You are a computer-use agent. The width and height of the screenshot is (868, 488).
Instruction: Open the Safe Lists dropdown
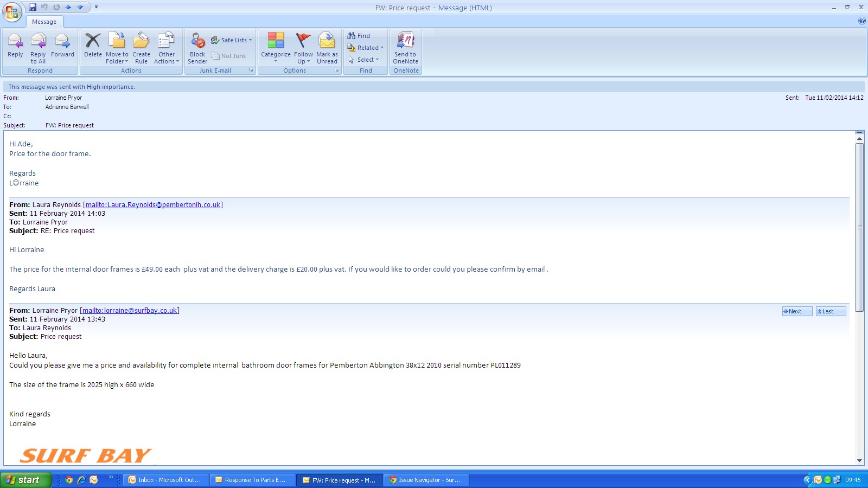click(232, 40)
